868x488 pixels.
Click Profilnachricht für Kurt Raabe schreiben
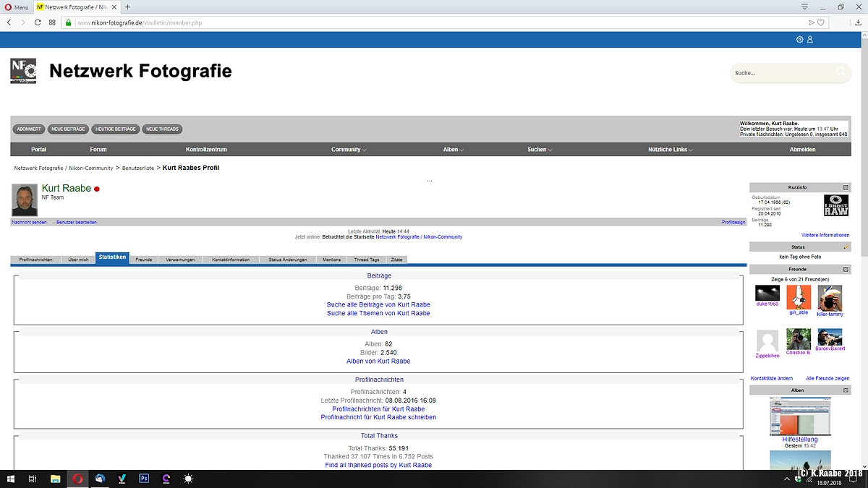click(x=378, y=417)
